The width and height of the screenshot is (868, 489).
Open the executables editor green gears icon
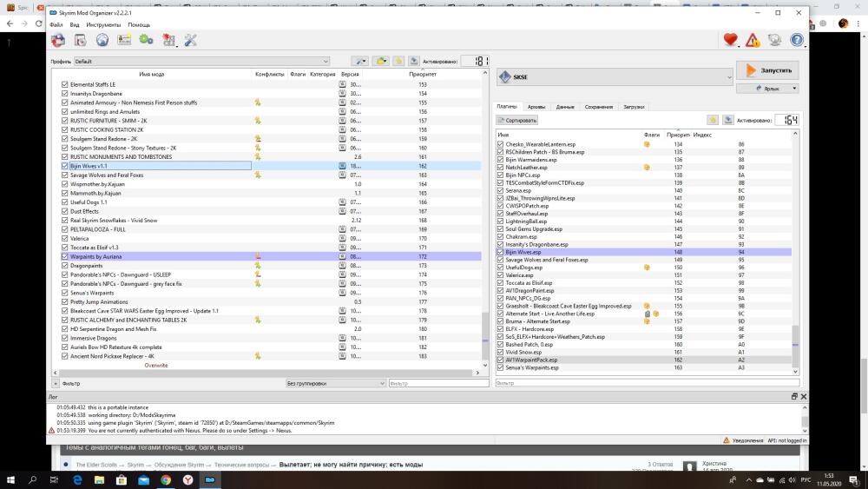tap(146, 40)
